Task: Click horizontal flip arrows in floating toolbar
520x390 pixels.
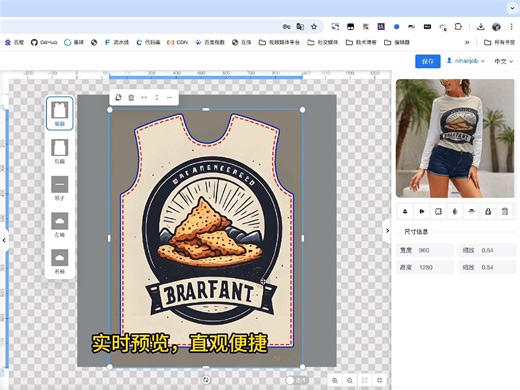Action: pyautogui.click(x=144, y=97)
